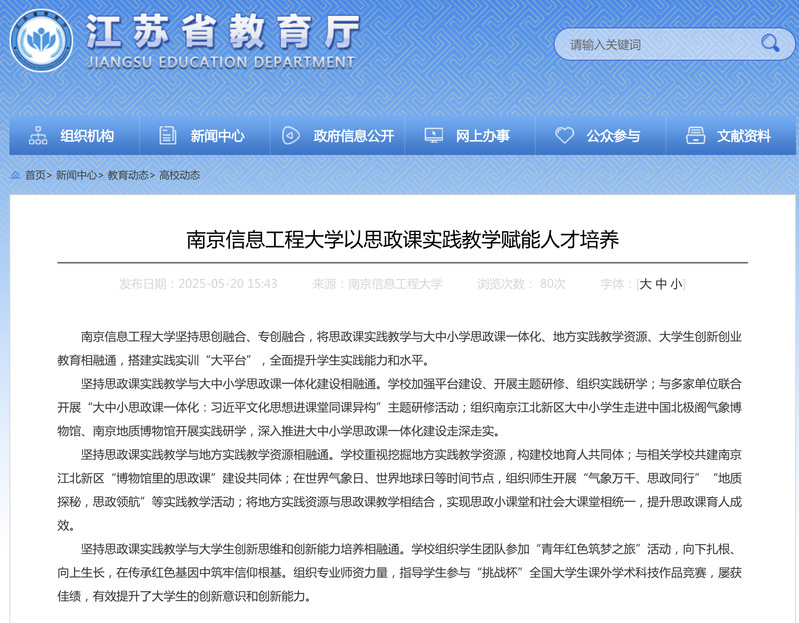799x623 pixels.
Task: Click the public participation heart icon
Action: coord(564,136)
